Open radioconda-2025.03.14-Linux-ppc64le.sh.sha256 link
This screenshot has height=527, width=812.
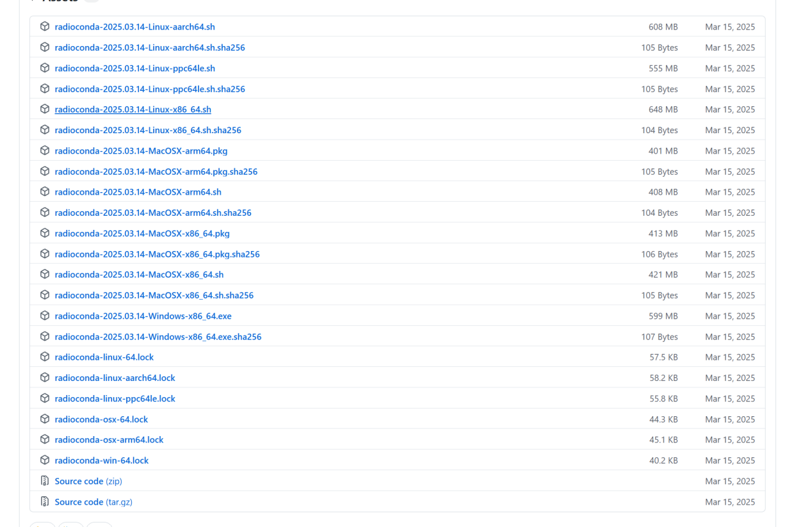150,89
